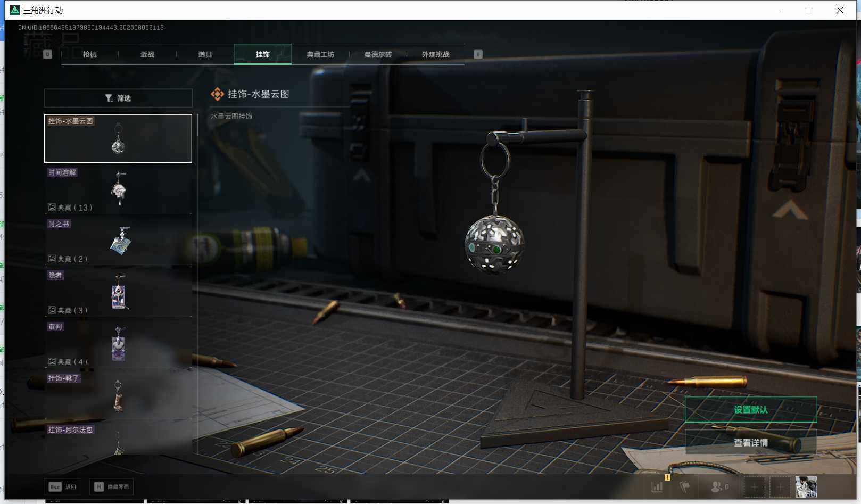
Task: Switch to the 外观挑战 tab
Action: (435, 54)
